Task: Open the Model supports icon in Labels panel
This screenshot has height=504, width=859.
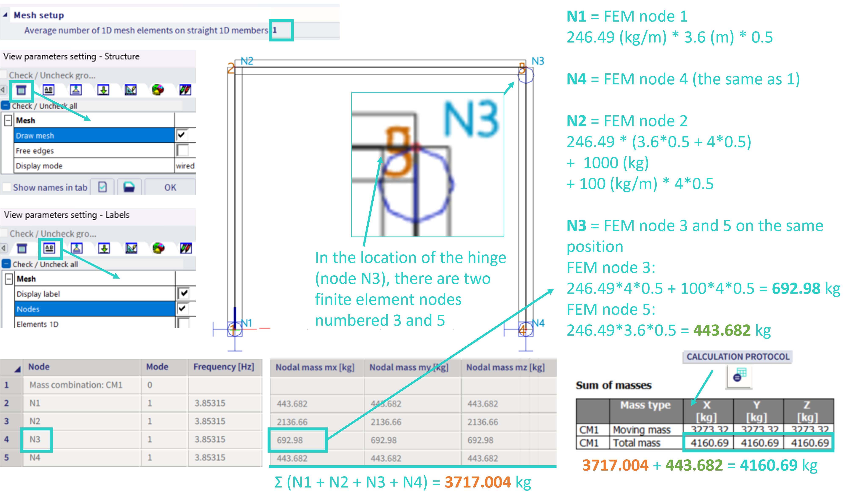Action: tap(77, 248)
